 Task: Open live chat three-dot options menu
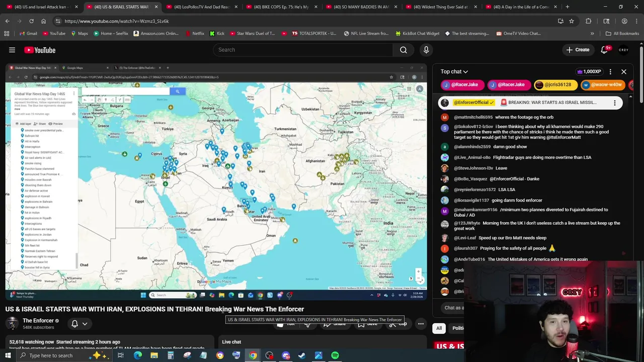point(610,71)
